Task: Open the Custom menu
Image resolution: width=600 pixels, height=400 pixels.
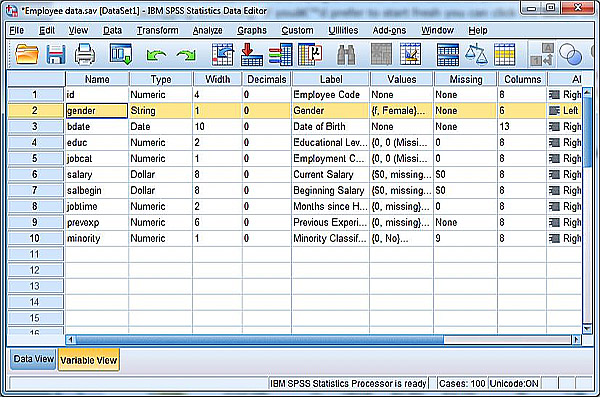Action: tap(297, 30)
